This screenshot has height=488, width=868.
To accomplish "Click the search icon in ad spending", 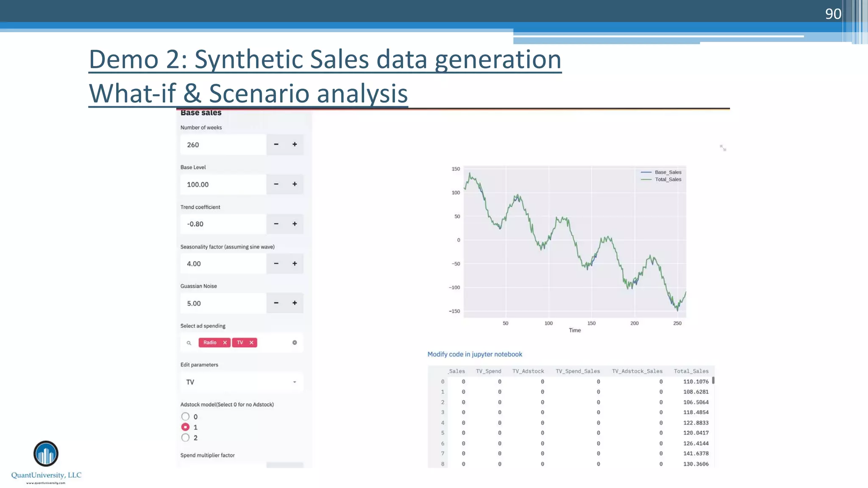I will coord(189,343).
